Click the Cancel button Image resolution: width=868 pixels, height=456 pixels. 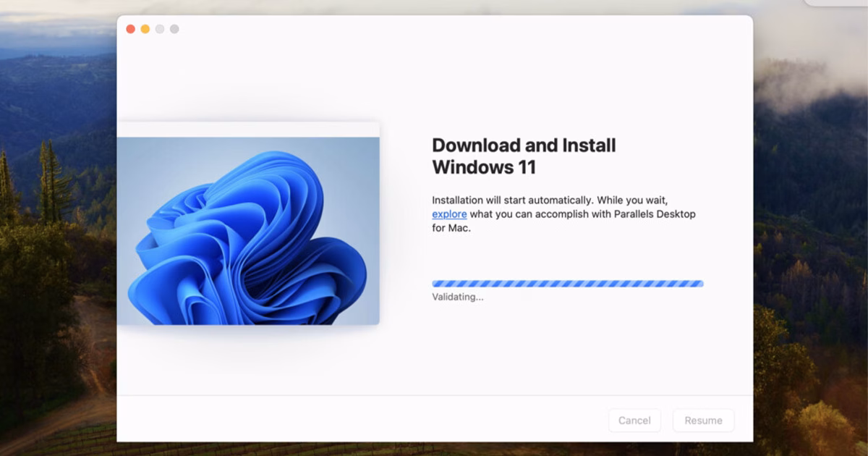[634, 421]
